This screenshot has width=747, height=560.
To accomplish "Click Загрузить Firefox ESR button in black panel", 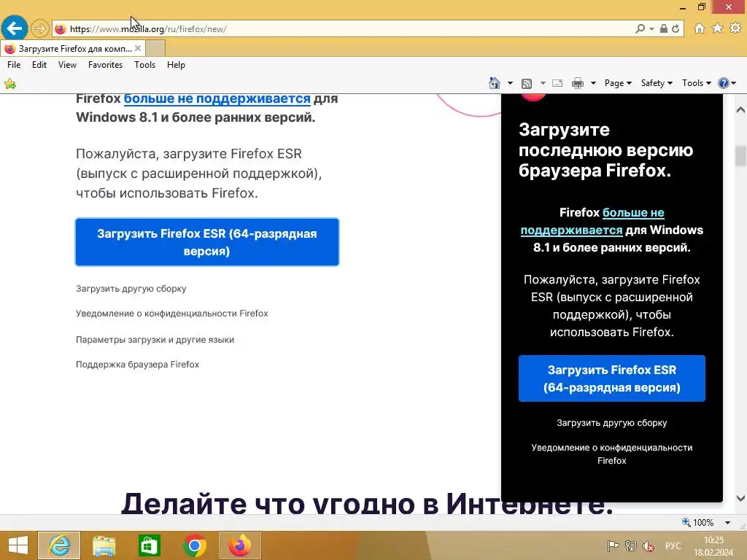I will coord(612,378).
